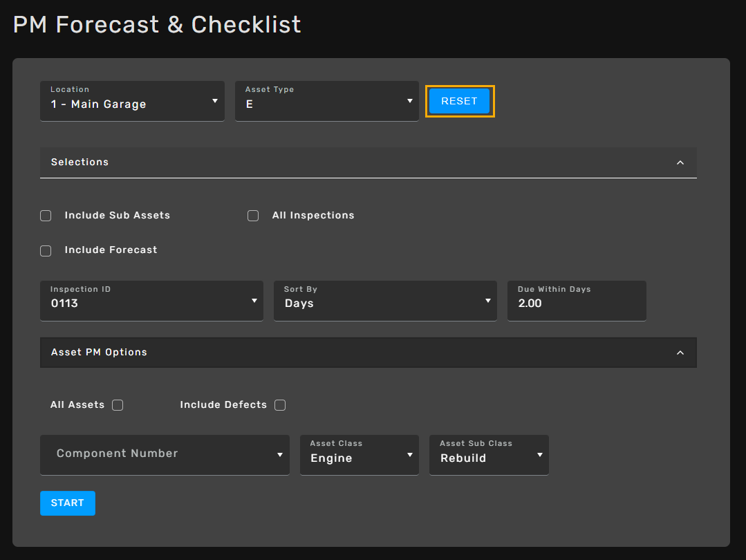Toggle Include Forecast checkbox
The height and width of the screenshot is (560, 746).
(x=46, y=251)
